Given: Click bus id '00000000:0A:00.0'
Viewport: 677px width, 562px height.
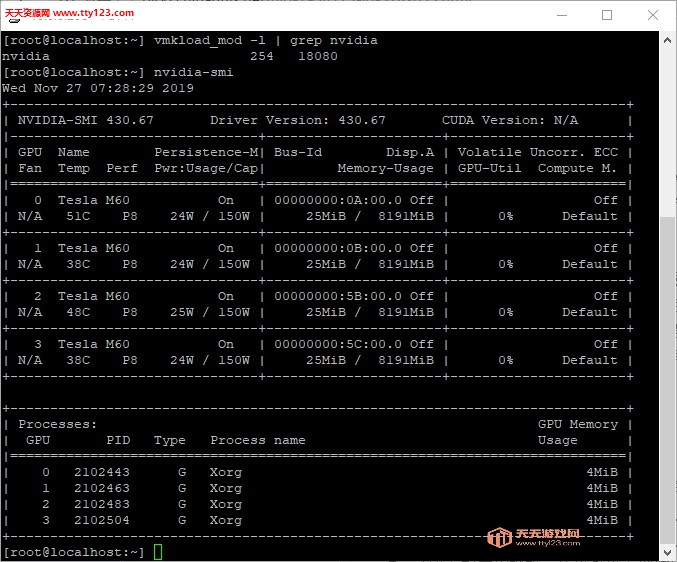Looking at the screenshot, I should click(338, 200).
